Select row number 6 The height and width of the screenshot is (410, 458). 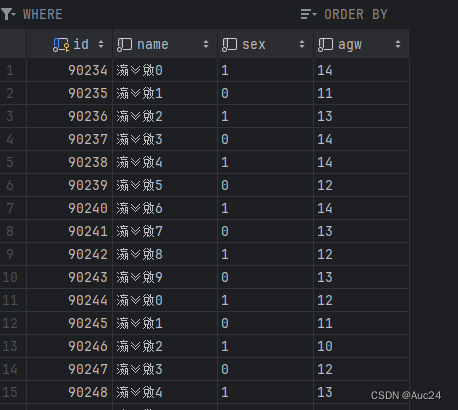click(x=13, y=185)
